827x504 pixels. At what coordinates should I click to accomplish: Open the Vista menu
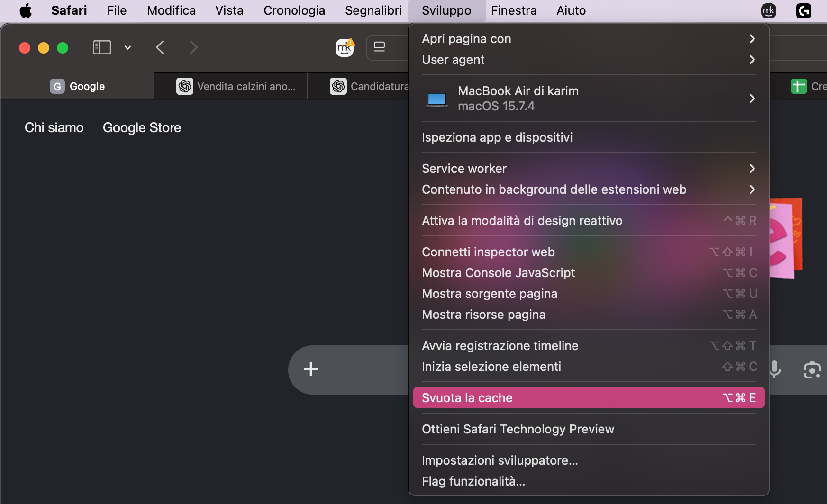tap(229, 10)
